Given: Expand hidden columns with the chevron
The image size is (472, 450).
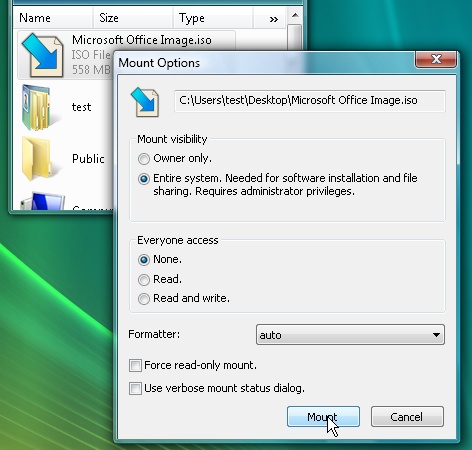Looking at the screenshot, I should point(274,19).
